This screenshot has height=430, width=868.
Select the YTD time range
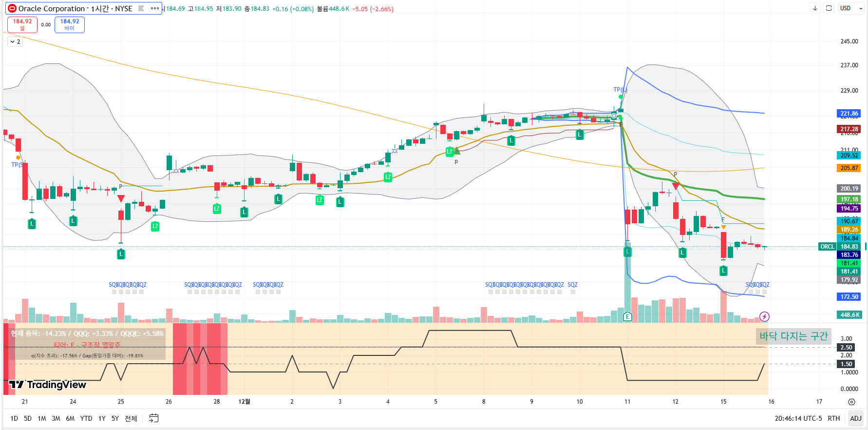[x=86, y=418]
